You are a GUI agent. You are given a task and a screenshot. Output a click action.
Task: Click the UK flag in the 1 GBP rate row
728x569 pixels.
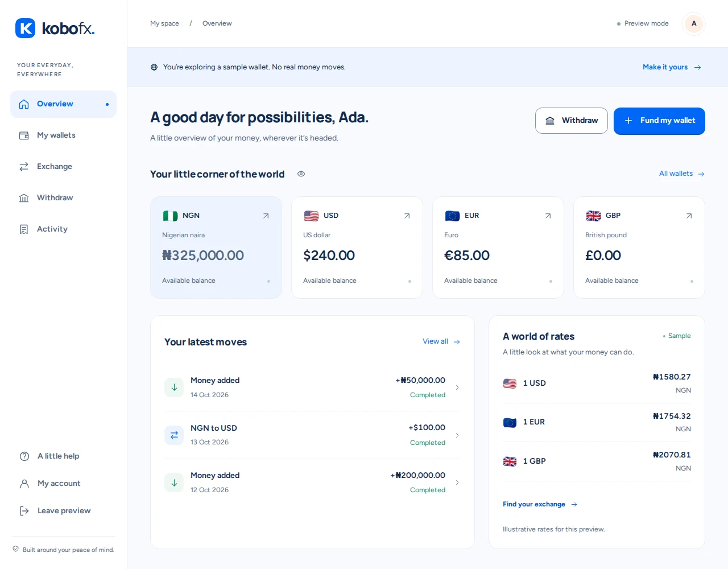click(510, 461)
